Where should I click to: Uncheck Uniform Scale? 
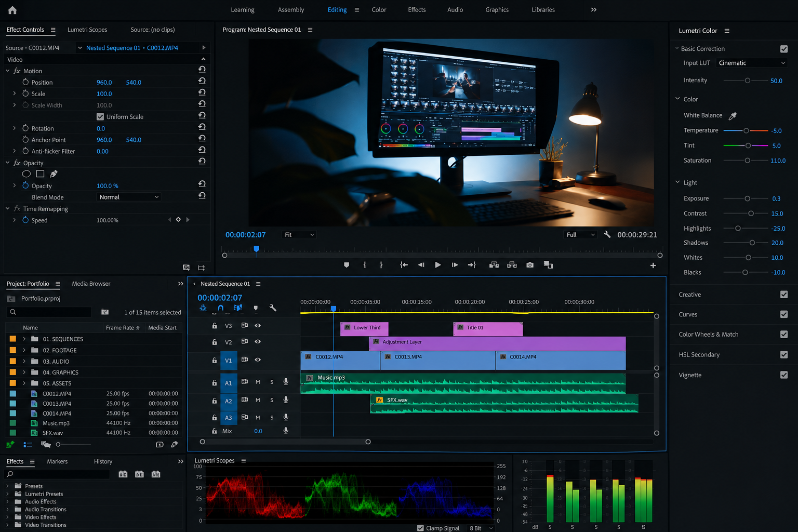point(100,117)
